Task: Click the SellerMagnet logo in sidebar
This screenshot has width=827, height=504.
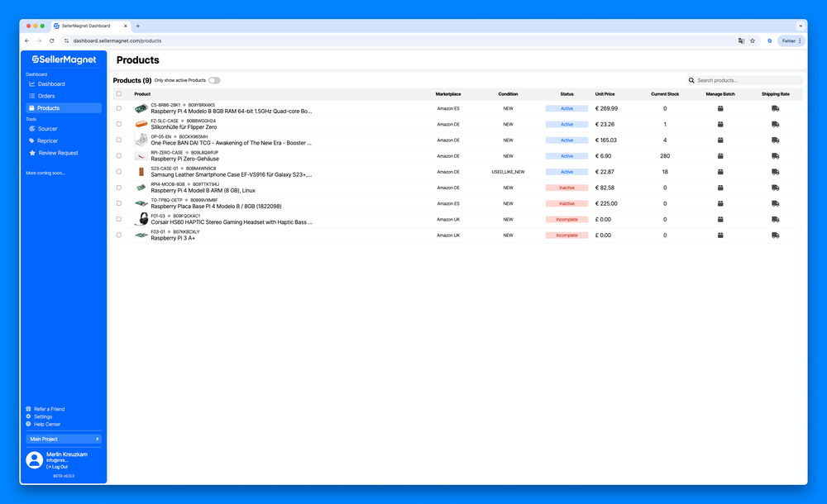Action: point(64,59)
